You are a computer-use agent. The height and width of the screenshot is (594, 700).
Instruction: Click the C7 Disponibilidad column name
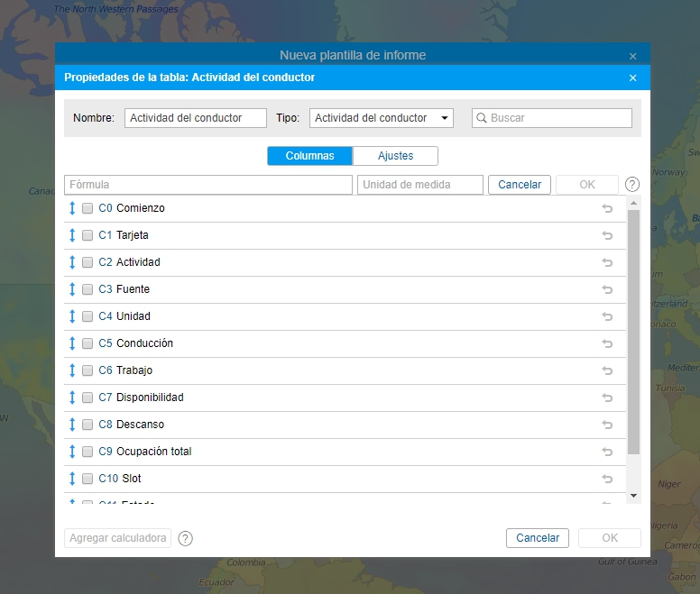click(x=150, y=398)
